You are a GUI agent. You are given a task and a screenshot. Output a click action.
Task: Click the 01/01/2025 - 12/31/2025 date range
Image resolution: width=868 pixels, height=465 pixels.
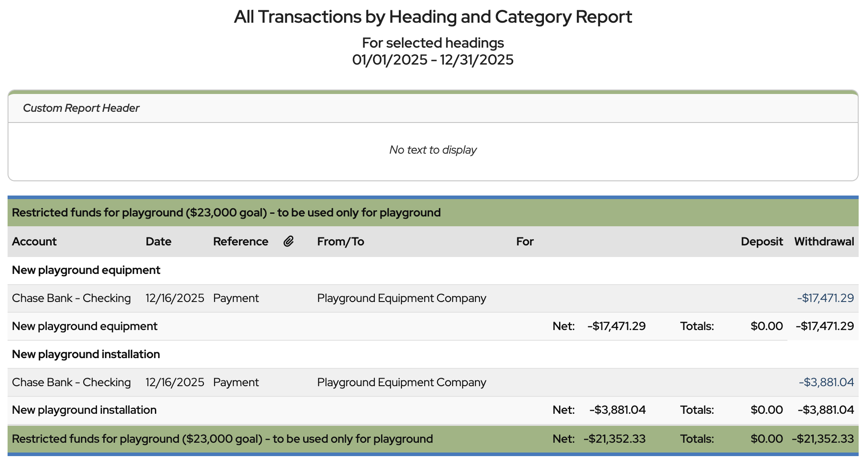point(433,60)
